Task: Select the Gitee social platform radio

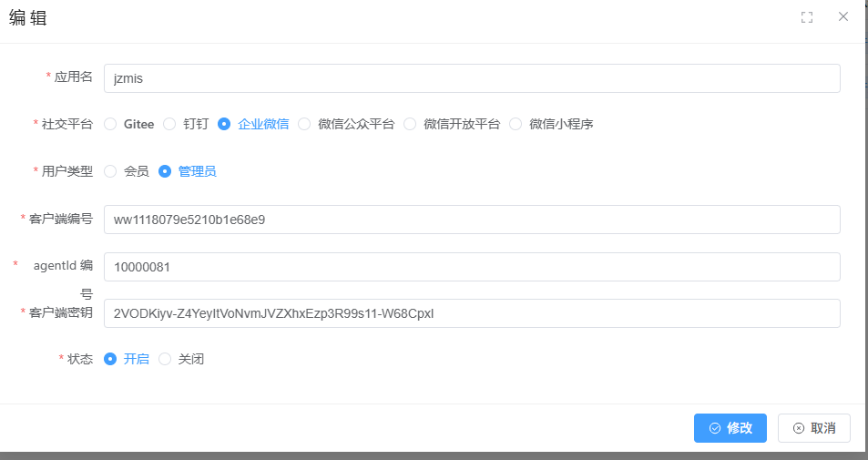Action: click(x=110, y=124)
